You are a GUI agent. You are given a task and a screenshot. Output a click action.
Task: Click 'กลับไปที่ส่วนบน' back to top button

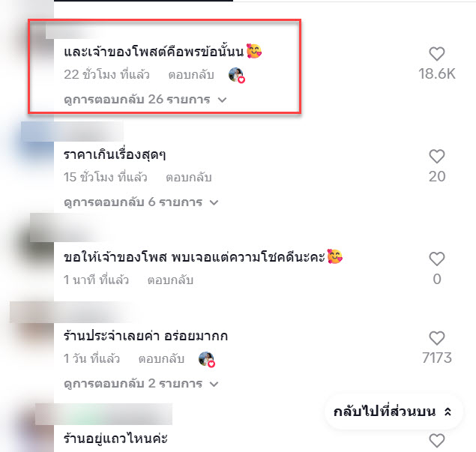click(394, 412)
